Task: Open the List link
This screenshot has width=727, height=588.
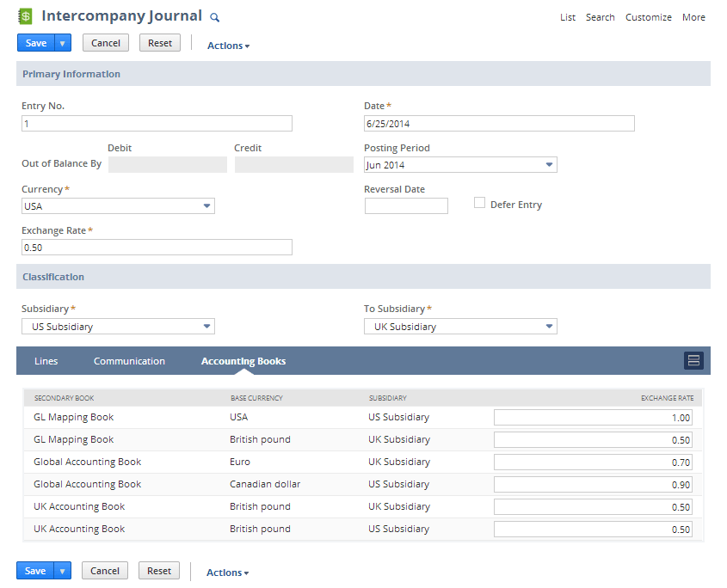Action: point(568,17)
